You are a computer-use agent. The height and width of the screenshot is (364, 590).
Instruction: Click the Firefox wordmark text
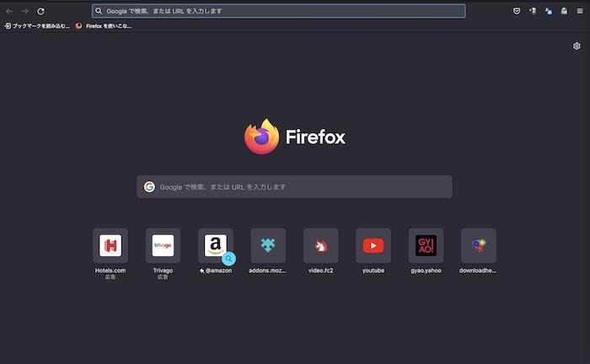click(315, 136)
